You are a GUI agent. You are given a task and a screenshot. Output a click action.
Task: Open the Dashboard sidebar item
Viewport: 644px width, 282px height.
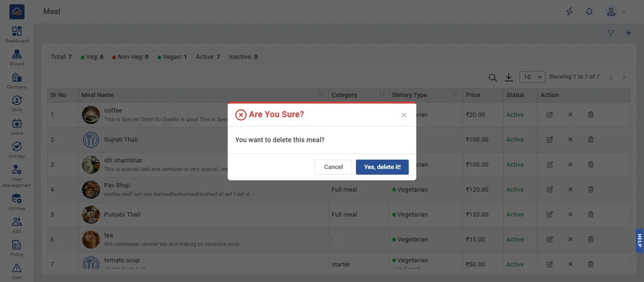click(x=17, y=35)
